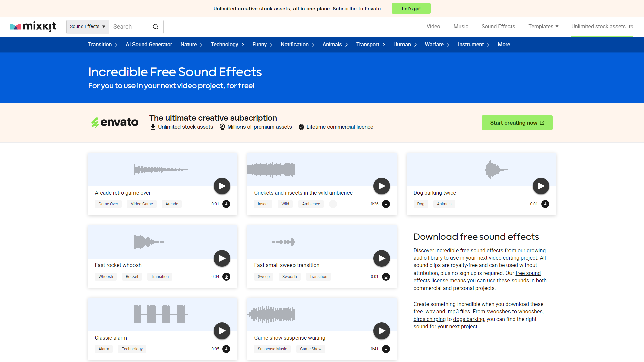The image size is (644, 362).
Task: Go to the Mixkit logo home
Action: click(x=33, y=27)
